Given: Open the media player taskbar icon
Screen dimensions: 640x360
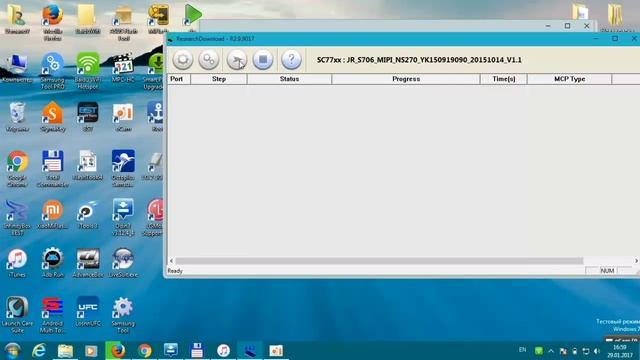Looking at the screenshot, I should coord(91,351).
